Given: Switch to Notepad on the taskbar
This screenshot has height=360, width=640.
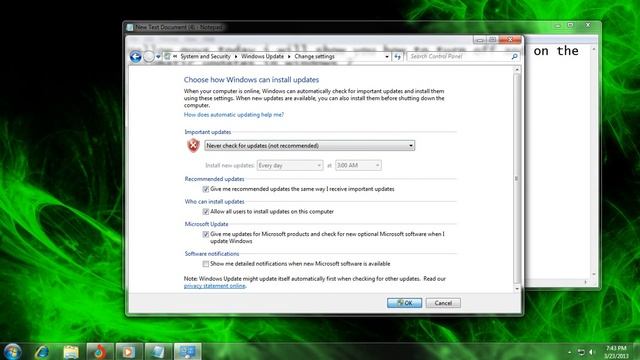Looking at the screenshot, I should coord(158,351).
